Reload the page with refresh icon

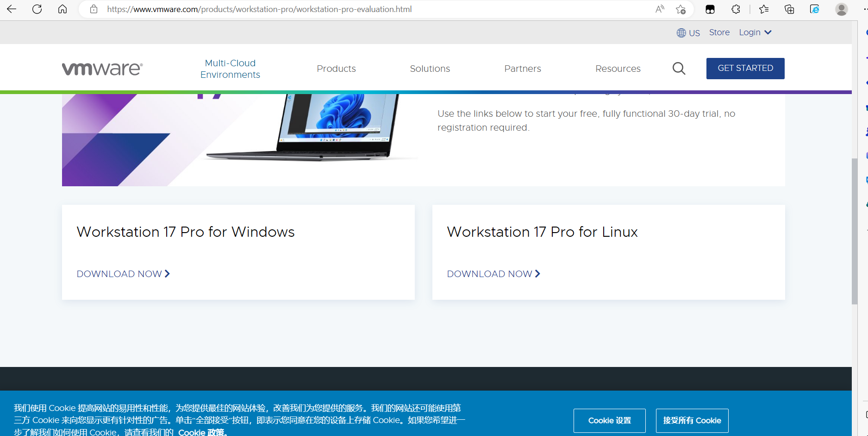pos(37,9)
